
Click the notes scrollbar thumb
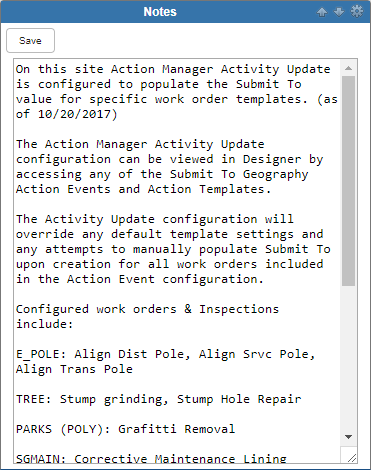(x=348, y=181)
